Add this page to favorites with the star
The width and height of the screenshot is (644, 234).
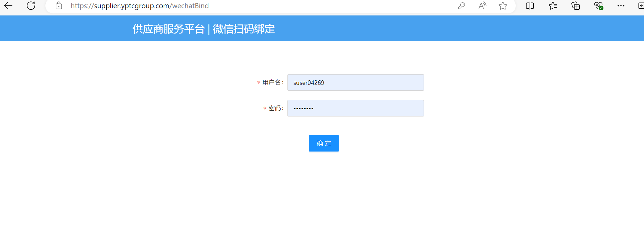coord(503,5)
